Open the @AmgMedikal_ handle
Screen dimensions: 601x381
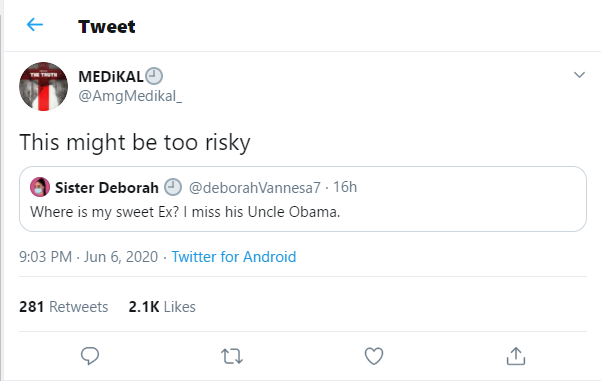click(x=130, y=96)
